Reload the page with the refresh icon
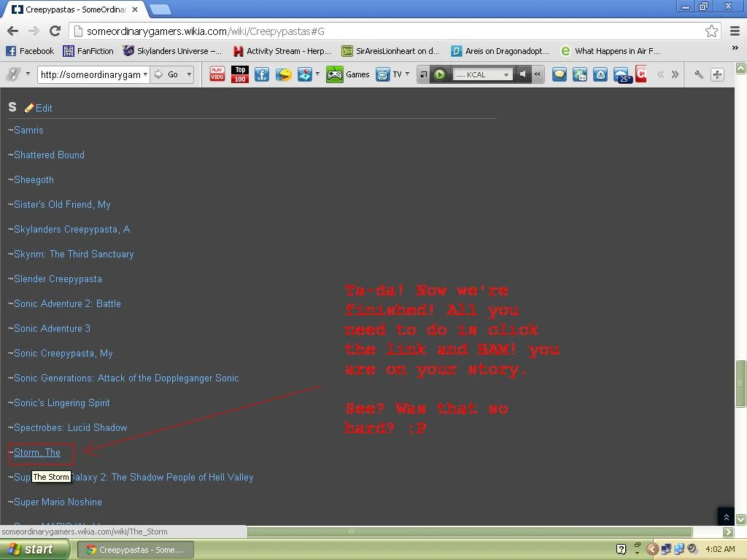 coord(55,31)
